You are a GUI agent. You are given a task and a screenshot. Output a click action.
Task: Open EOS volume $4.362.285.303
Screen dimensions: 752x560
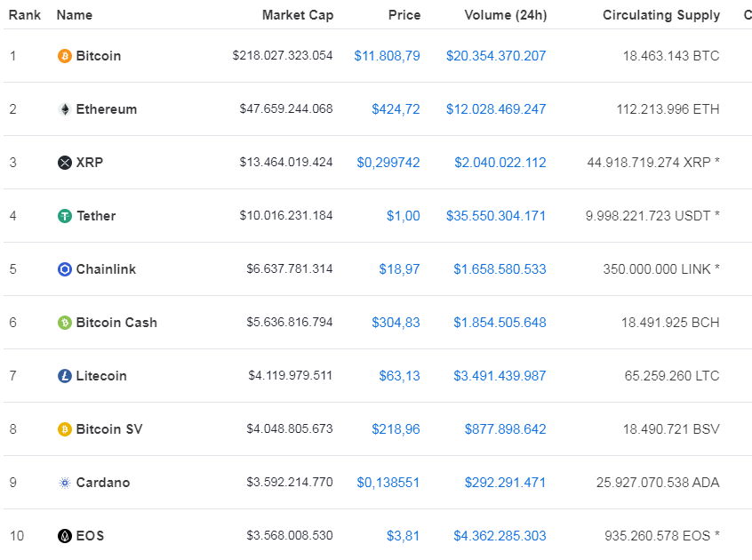500,536
